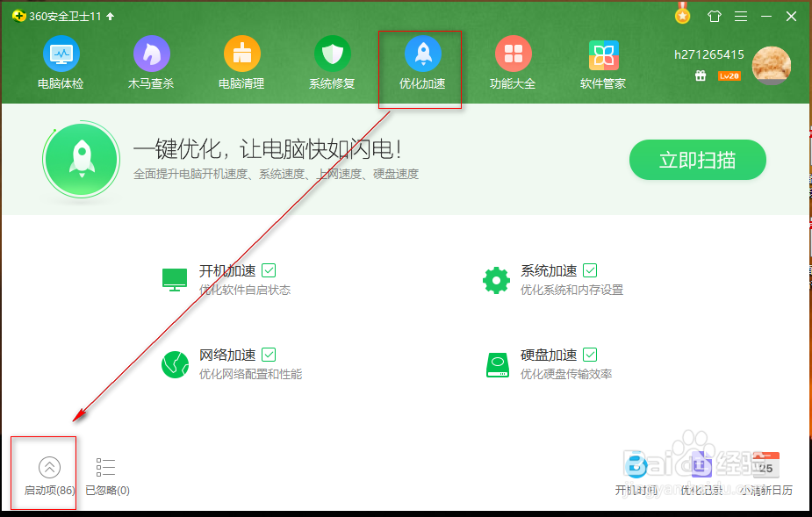Screen dimensions: 812x517
Task: Uncheck the 开机加速 checkbox
Action: (x=267, y=269)
